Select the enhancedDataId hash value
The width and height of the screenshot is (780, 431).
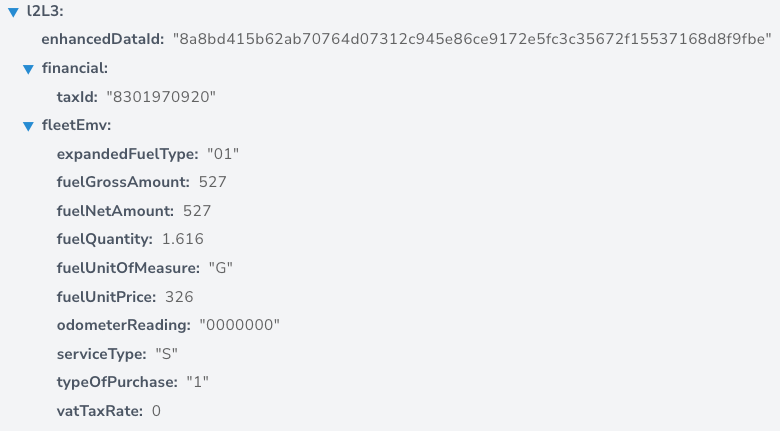pos(472,39)
